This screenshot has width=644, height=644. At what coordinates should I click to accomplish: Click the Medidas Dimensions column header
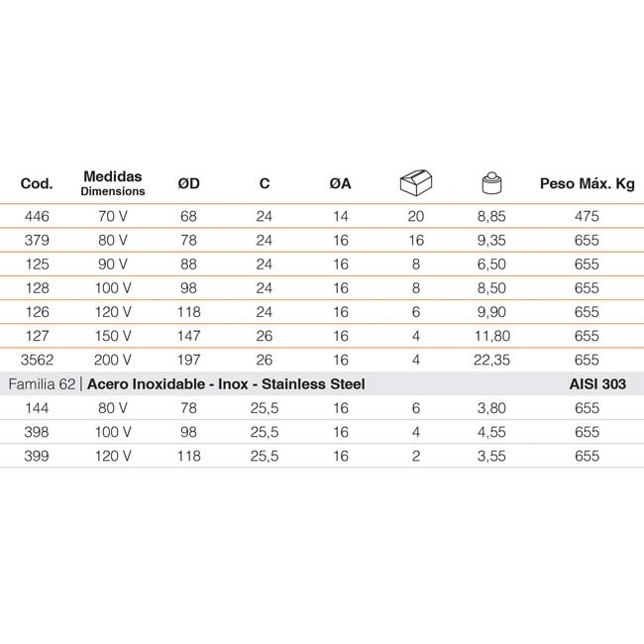click(x=113, y=183)
